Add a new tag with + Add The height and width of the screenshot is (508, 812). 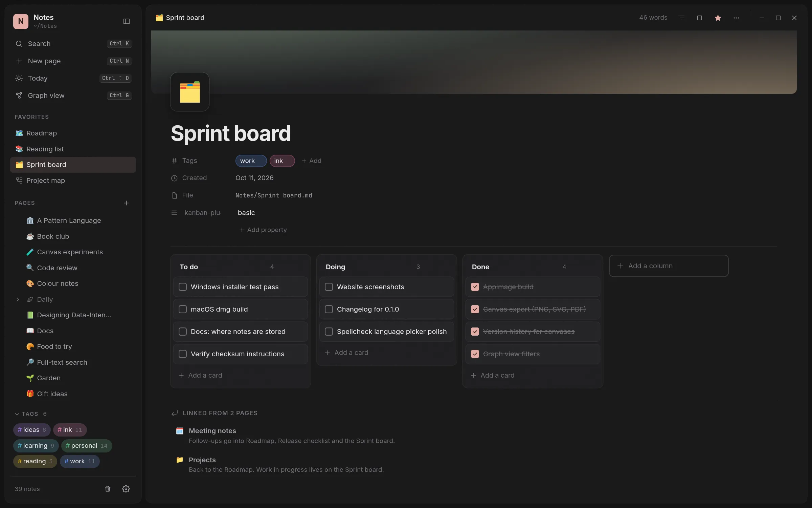pyautogui.click(x=311, y=161)
